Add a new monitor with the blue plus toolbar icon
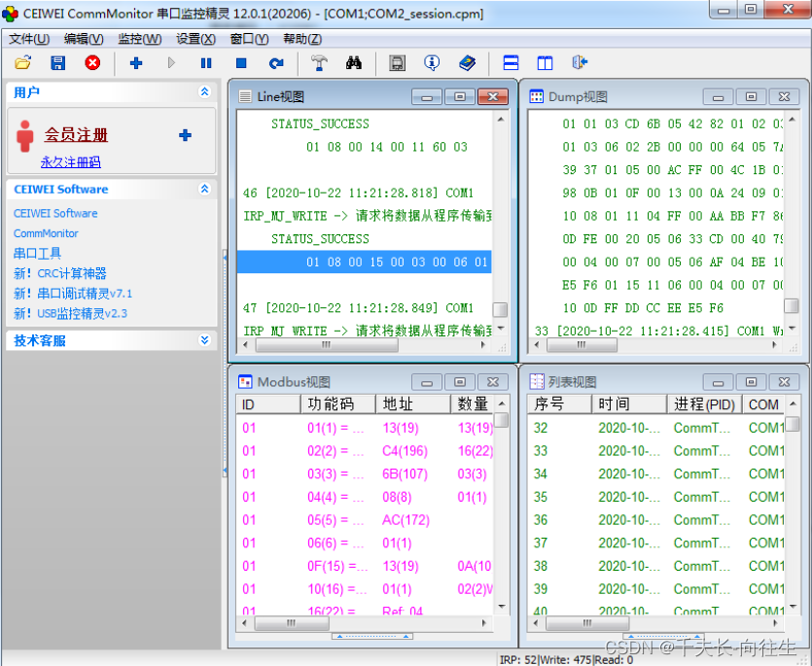 coord(135,63)
